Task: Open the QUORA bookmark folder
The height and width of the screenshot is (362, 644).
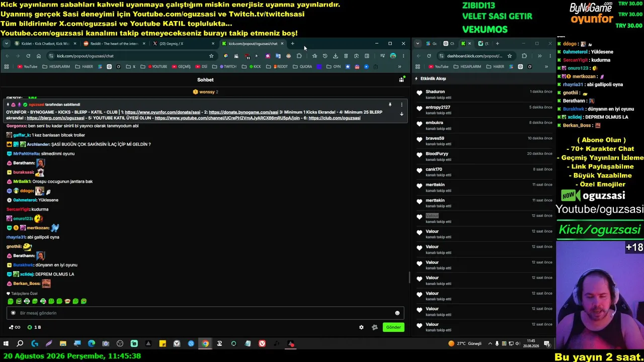Action: click(302, 66)
